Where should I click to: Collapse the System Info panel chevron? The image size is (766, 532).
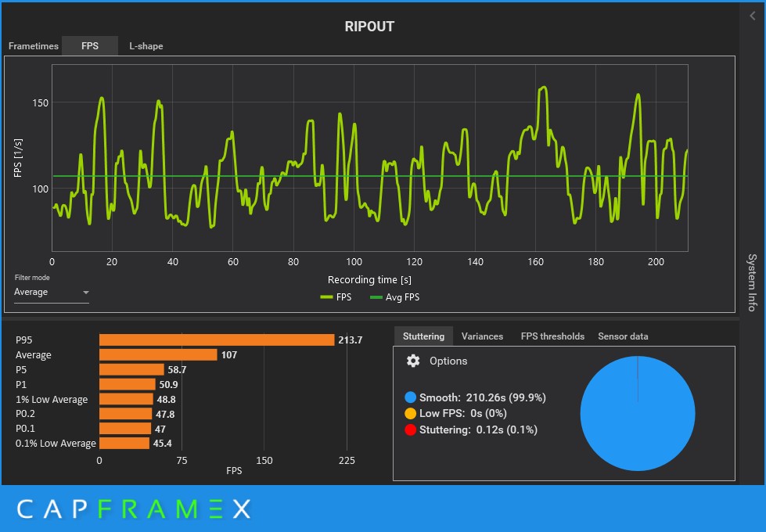point(753,16)
